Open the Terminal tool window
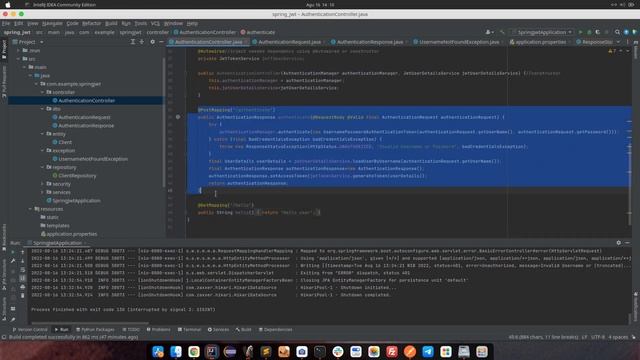Viewport: 640px width, 360px height. [189, 330]
